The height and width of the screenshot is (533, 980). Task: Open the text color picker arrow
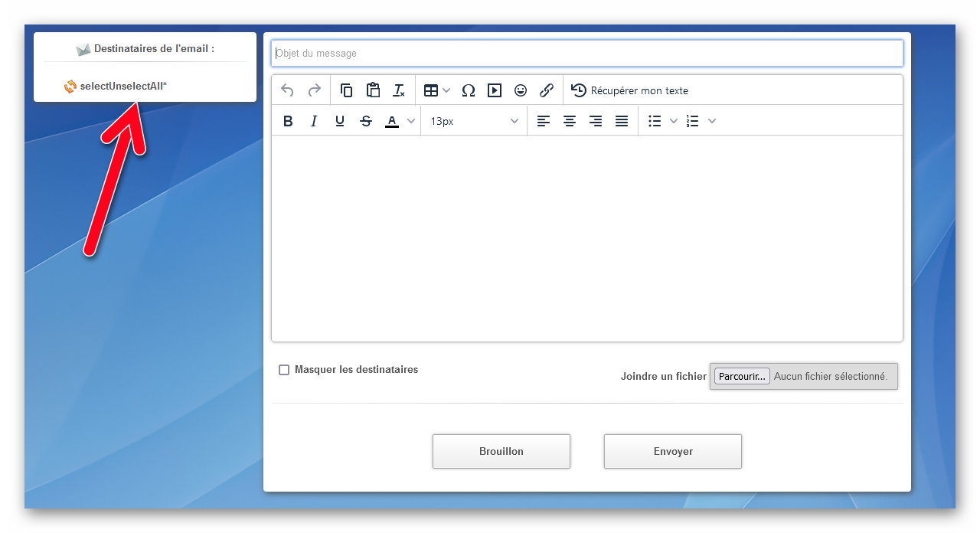coord(411,121)
